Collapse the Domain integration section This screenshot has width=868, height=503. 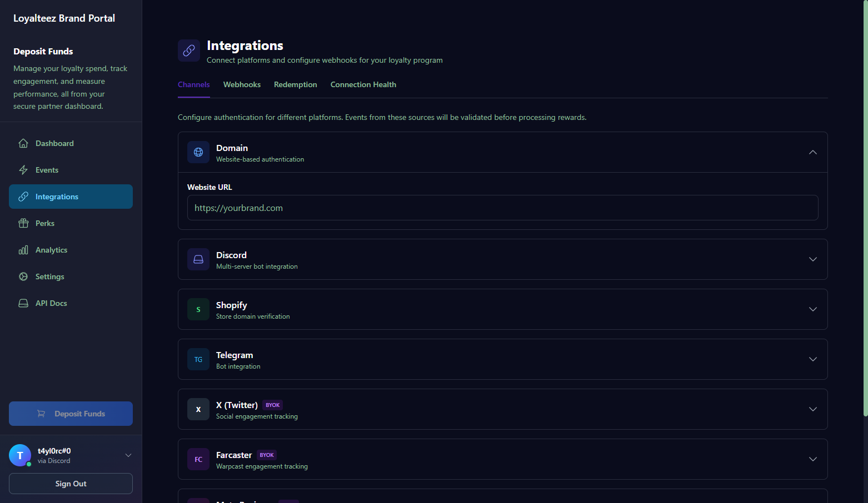coord(812,152)
